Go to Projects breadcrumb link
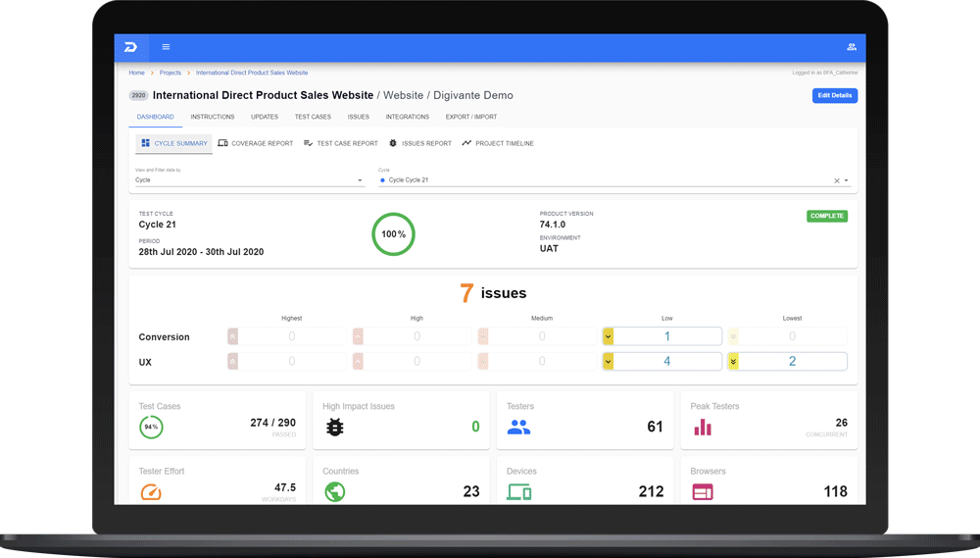980x558 pixels. point(170,73)
